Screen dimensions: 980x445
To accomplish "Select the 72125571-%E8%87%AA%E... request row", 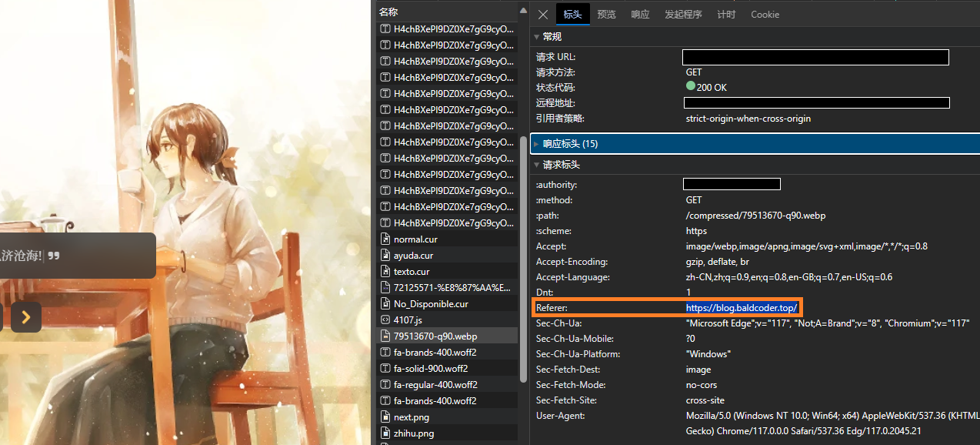I will pos(447,288).
